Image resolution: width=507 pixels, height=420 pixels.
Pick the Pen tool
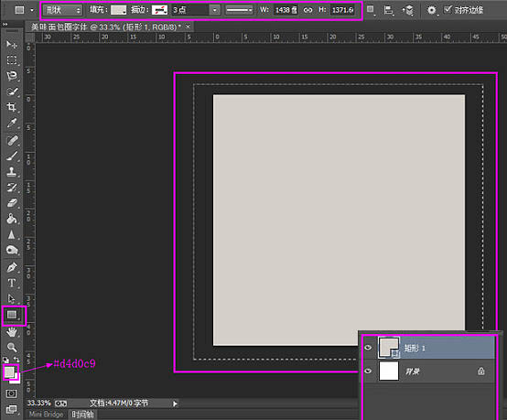tap(12, 267)
